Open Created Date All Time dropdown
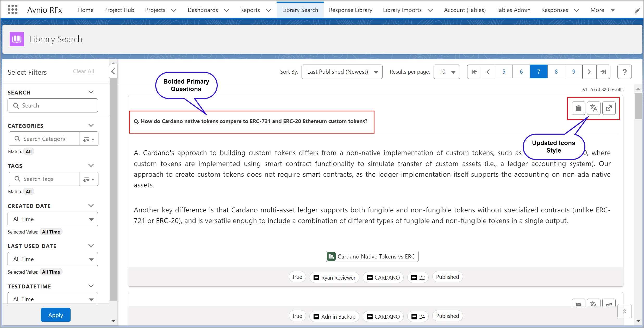 click(x=53, y=219)
